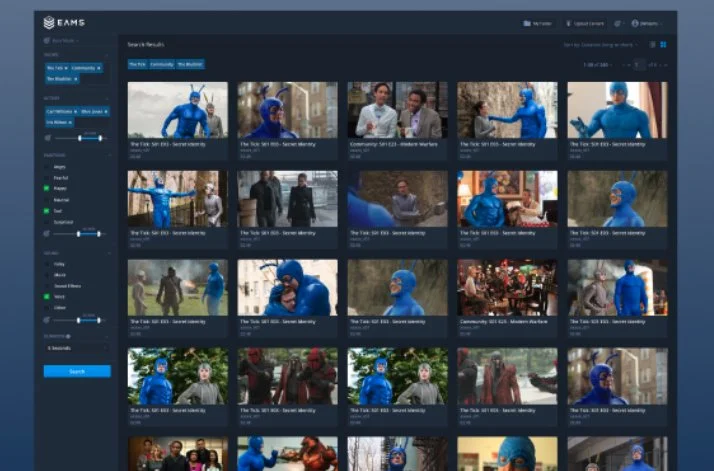Collapse the Actors filter section
This screenshot has width=714, height=471.
pos(107,98)
